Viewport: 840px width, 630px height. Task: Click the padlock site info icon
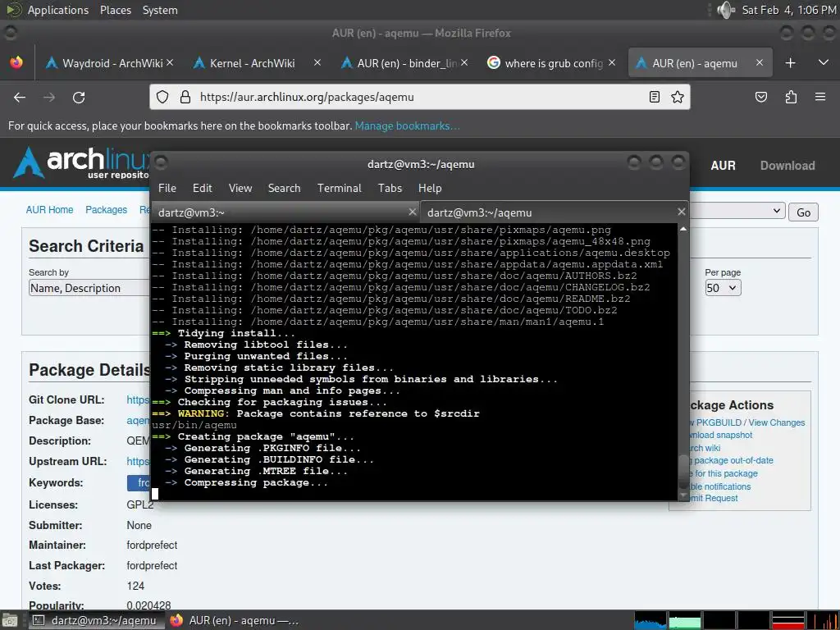click(x=185, y=97)
